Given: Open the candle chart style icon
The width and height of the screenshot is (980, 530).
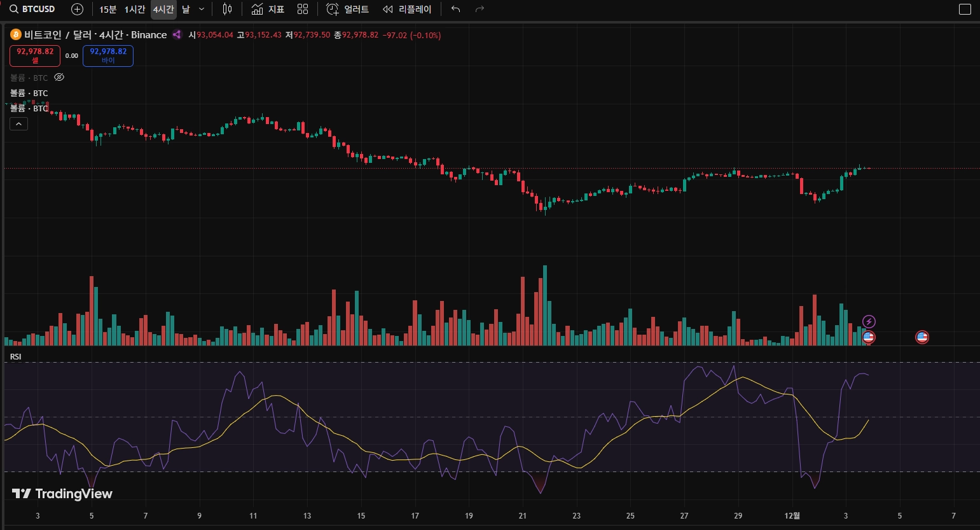Looking at the screenshot, I should click(226, 9).
